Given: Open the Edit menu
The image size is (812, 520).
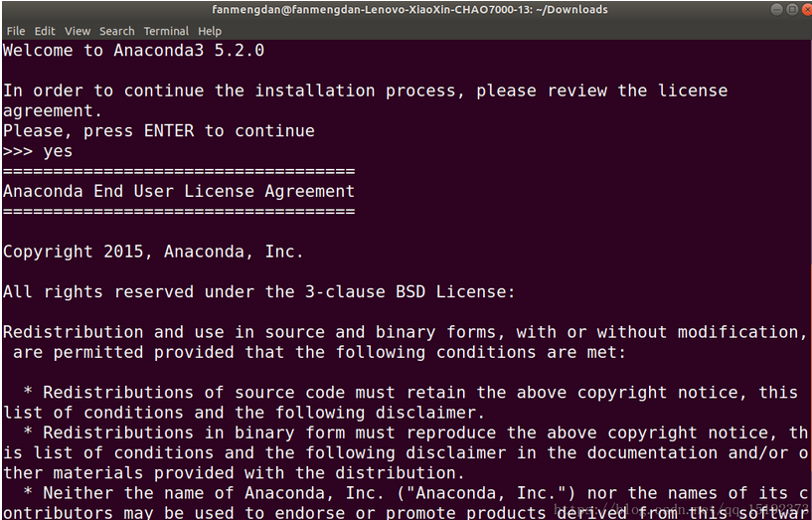Looking at the screenshot, I should [45, 31].
